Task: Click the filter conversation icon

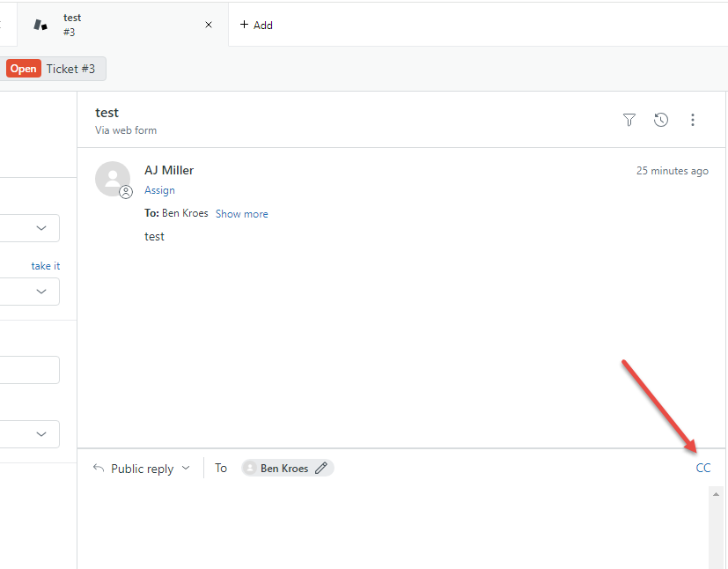Action: (x=629, y=120)
